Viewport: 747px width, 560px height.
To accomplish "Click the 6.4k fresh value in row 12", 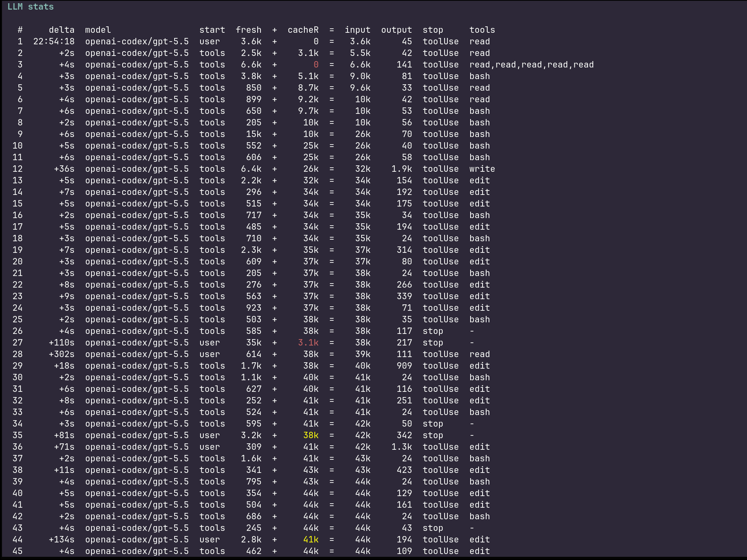I will tap(251, 169).
